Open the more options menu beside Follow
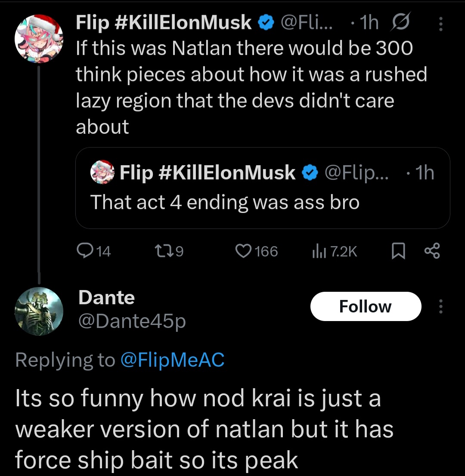Screen dimensions: 465x476 pyautogui.click(x=440, y=306)
